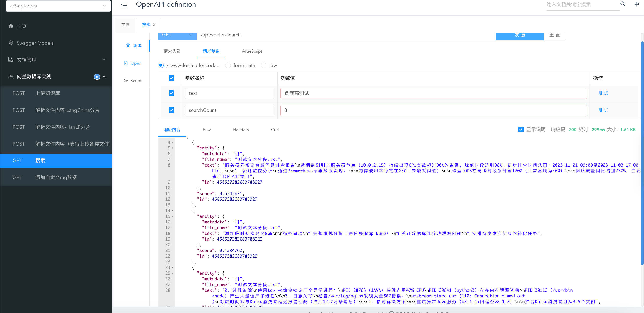The width and height of the screenshot is (644, 313).
Task: Open the Open document icon
Action: [126, 63]
